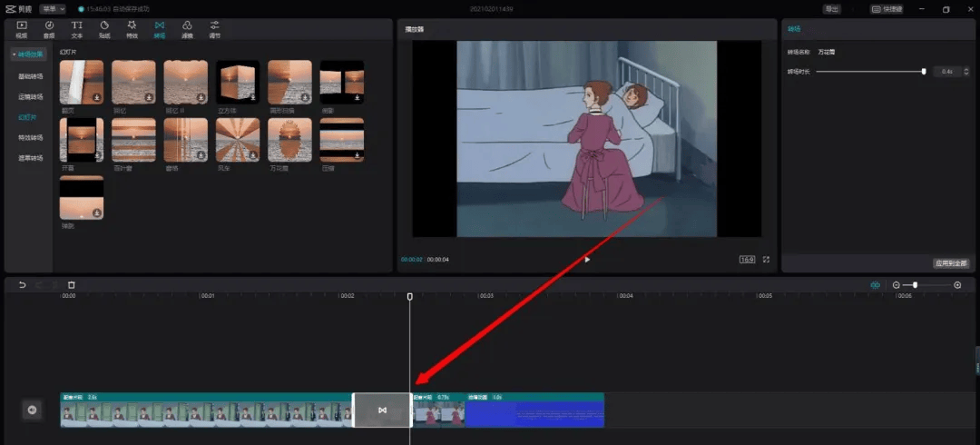Click the 应用到全部 apply-to-all button
Screen dimensions: 980x445
click(x=951, y=262)
